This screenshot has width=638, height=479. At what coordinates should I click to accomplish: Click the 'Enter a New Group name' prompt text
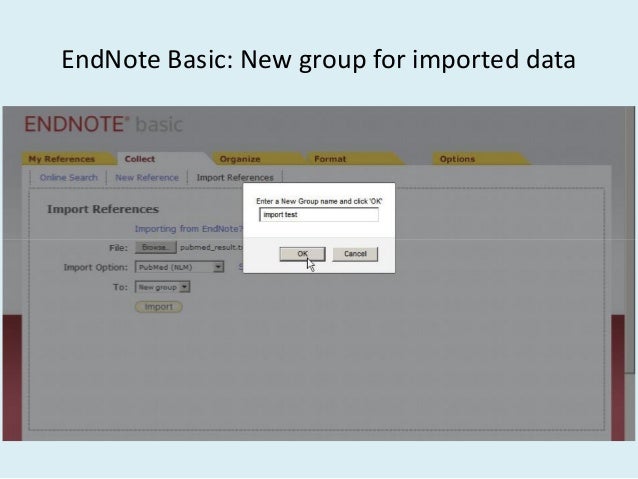[x=319, y=201]
